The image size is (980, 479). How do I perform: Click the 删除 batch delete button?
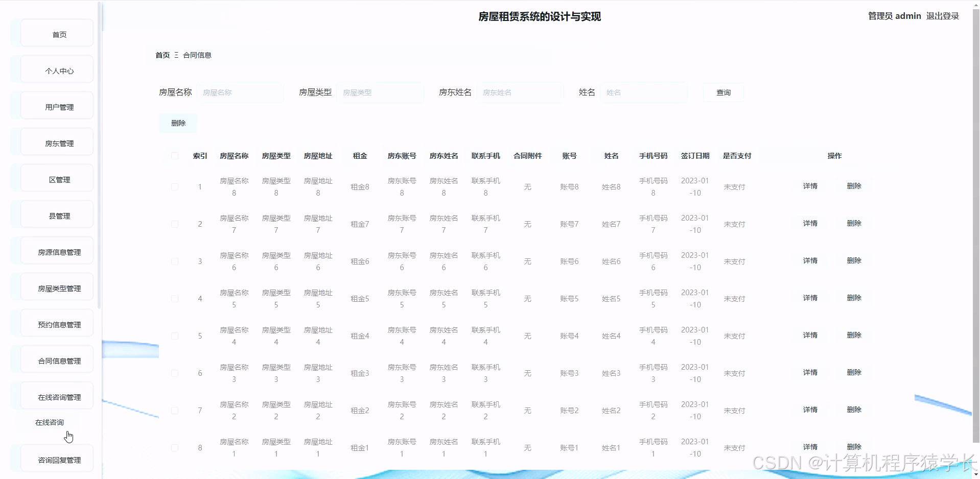pyautogui.click(x=177, y=123)
